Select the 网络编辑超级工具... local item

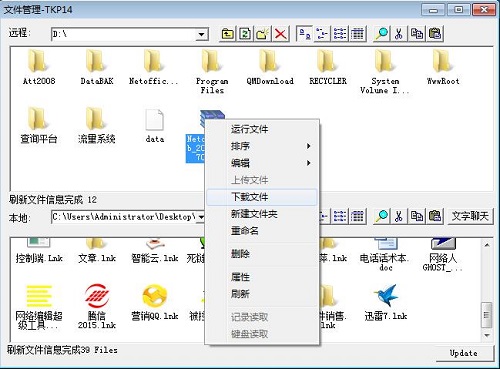point(39,307)
